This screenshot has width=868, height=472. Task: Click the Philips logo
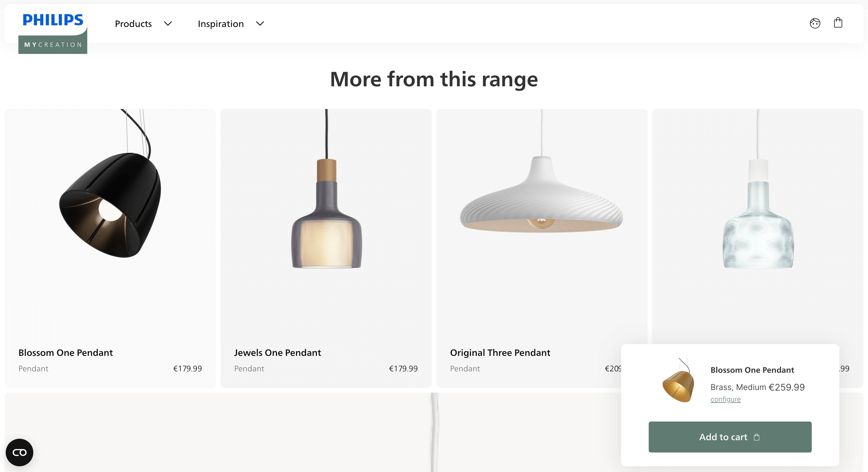coord(53,19)
